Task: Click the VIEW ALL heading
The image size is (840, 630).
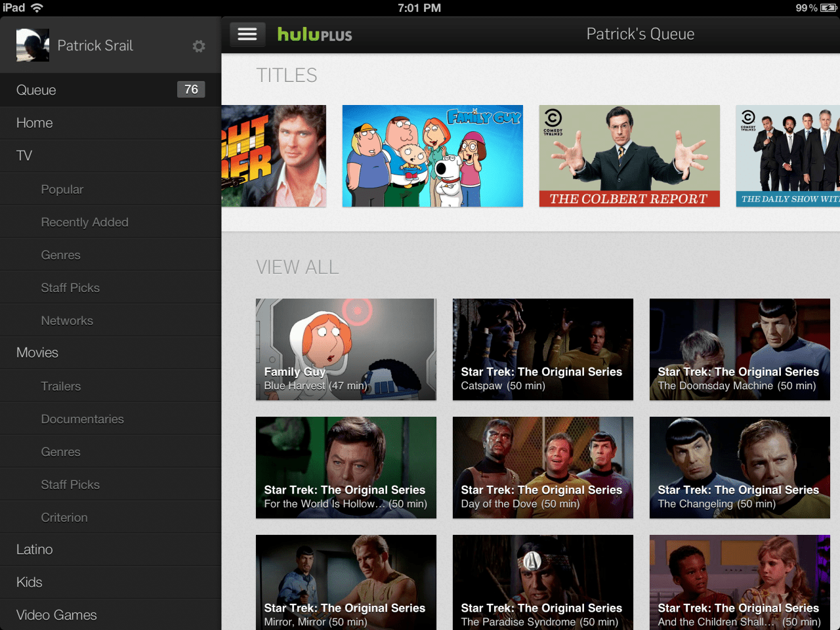Action: tap(297, 267)
